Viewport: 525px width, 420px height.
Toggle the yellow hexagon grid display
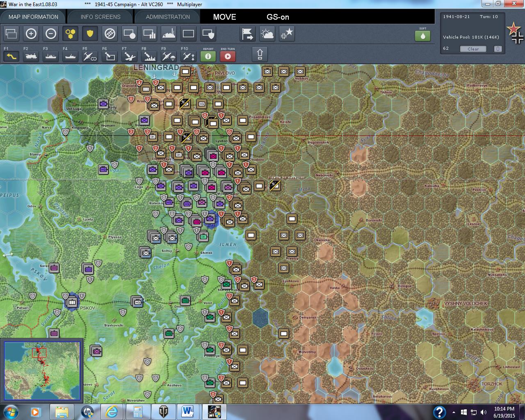(71, 34)
